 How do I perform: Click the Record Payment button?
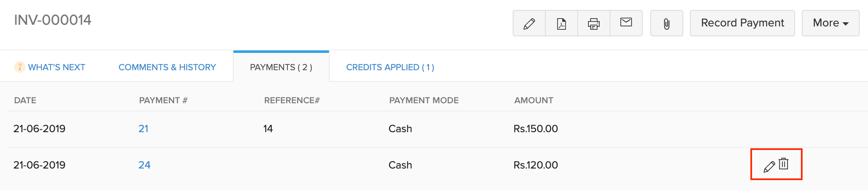pyautogui.click(x=742, y=23)
